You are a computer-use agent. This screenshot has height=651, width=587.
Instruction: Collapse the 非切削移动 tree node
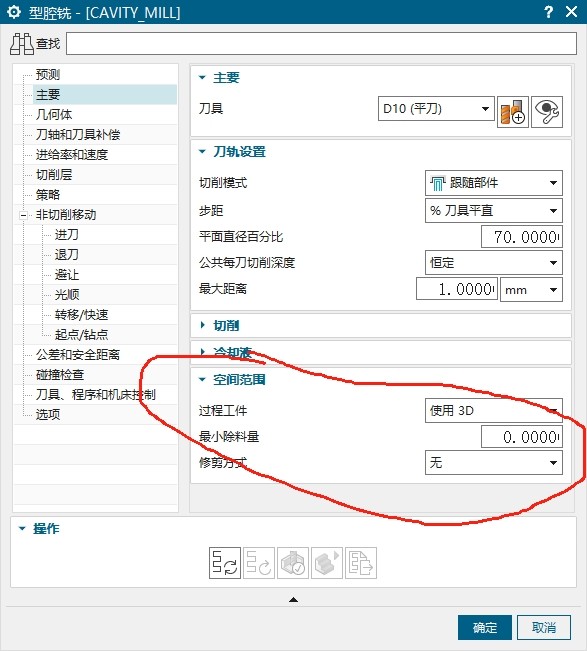pos(23,215)
